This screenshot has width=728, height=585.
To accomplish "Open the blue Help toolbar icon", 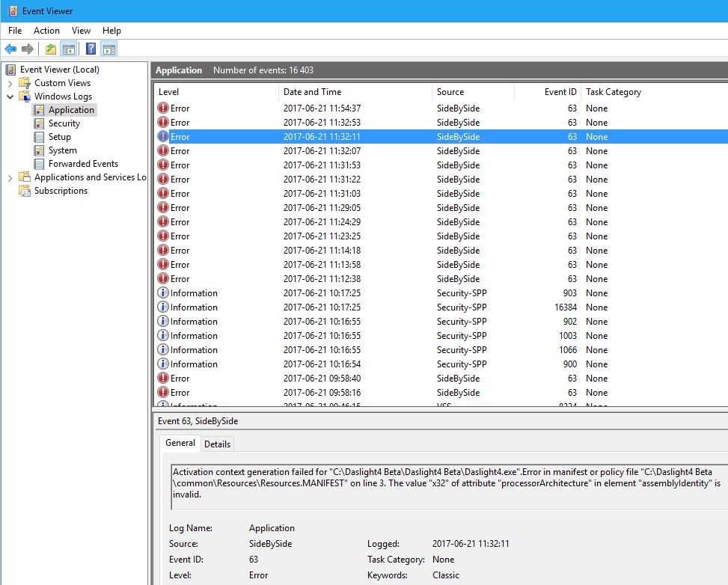I will click(91, 49).
